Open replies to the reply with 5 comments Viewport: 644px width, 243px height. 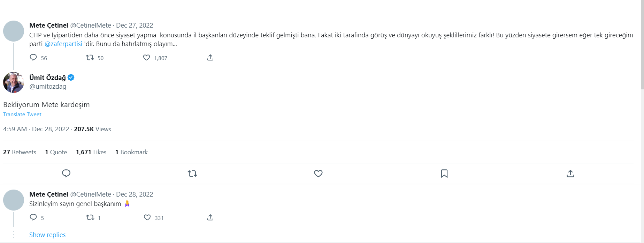[33, 218]
